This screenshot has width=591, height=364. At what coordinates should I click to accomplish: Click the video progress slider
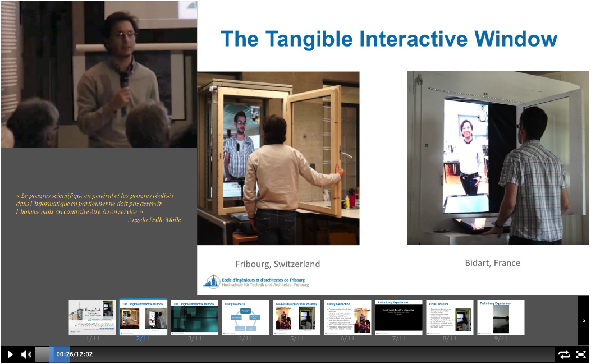(294, 354)
